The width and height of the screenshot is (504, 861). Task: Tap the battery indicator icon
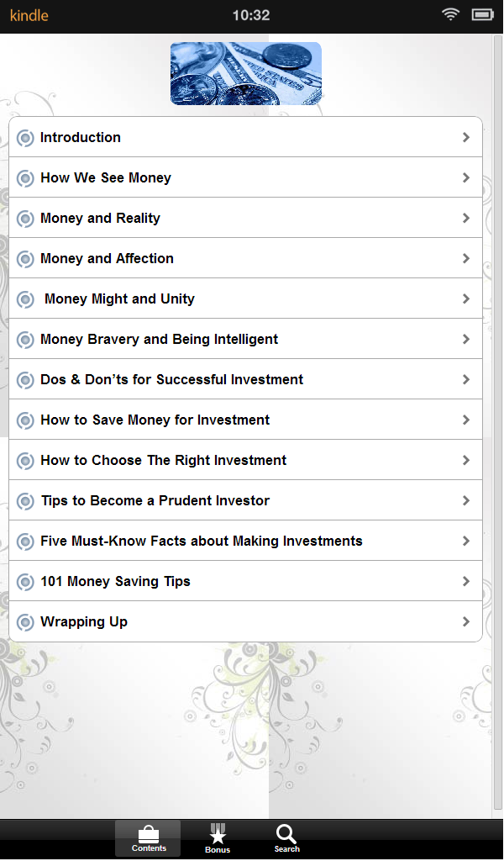(x=481, y=14)
